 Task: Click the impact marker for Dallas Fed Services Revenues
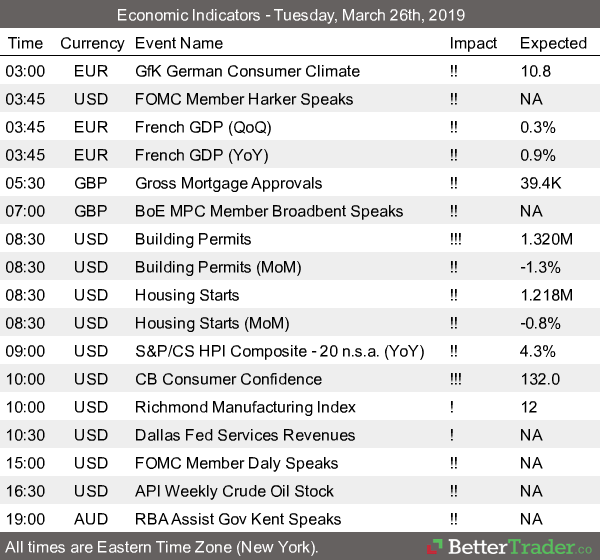click(x=453, y=435)
